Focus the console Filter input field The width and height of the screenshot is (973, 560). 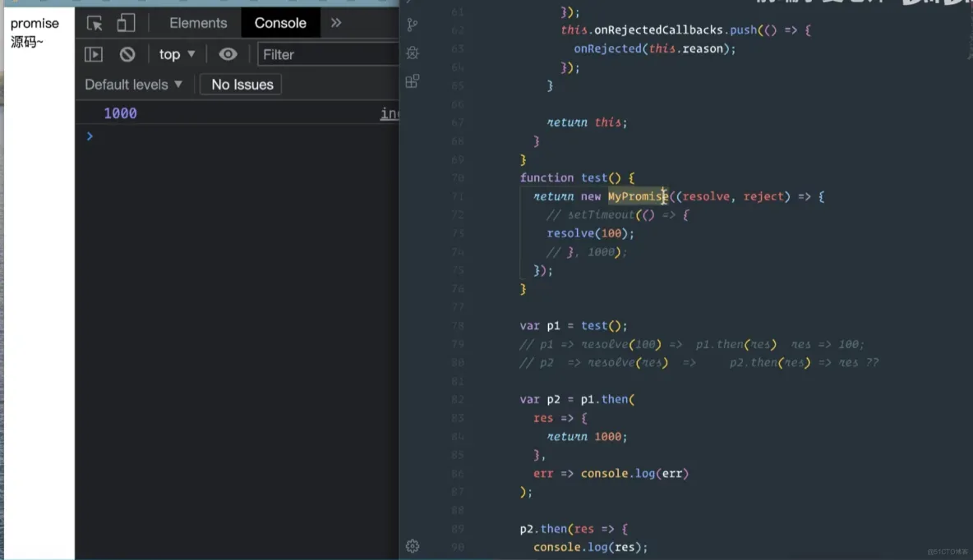[x=328, y=54]
